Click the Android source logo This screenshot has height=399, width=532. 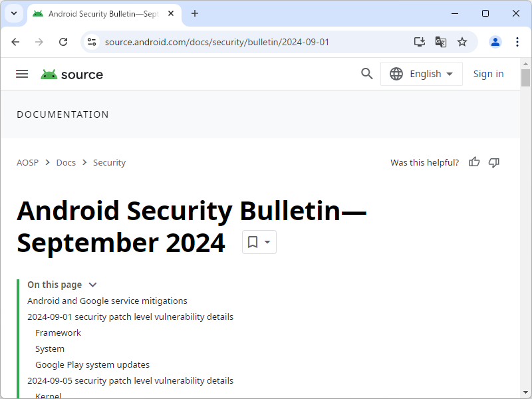71,74
